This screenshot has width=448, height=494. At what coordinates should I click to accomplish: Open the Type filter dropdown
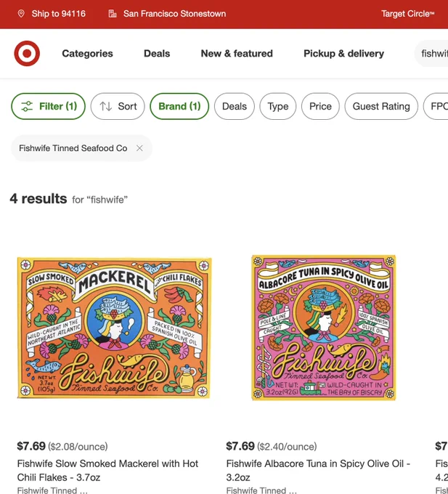tap(278, 106)
